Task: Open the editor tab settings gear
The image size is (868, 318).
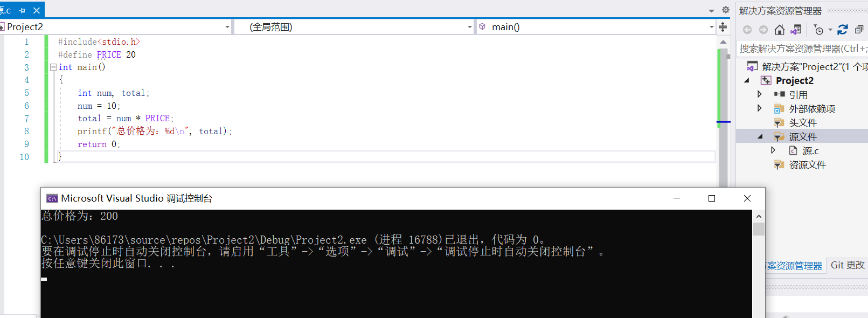Action: click(x=725, y=10)
